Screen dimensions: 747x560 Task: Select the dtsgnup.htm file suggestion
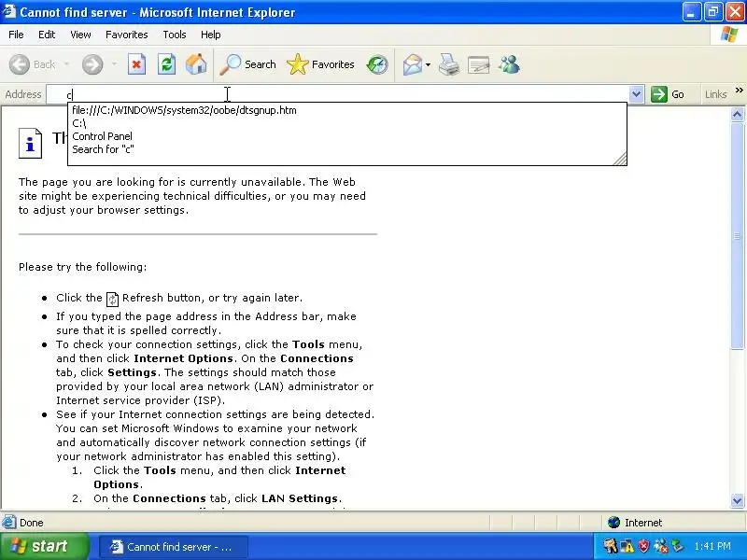346,110
